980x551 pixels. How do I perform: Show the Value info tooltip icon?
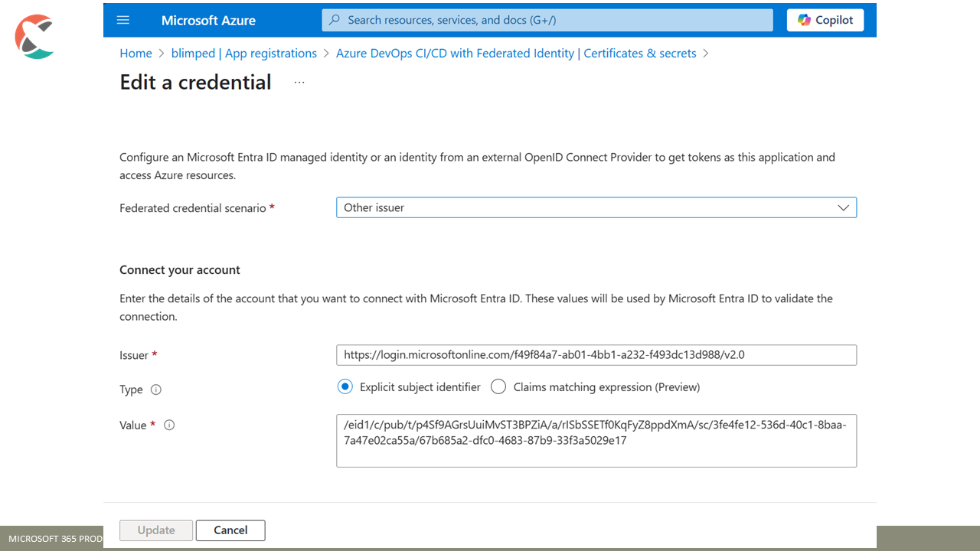169,425
